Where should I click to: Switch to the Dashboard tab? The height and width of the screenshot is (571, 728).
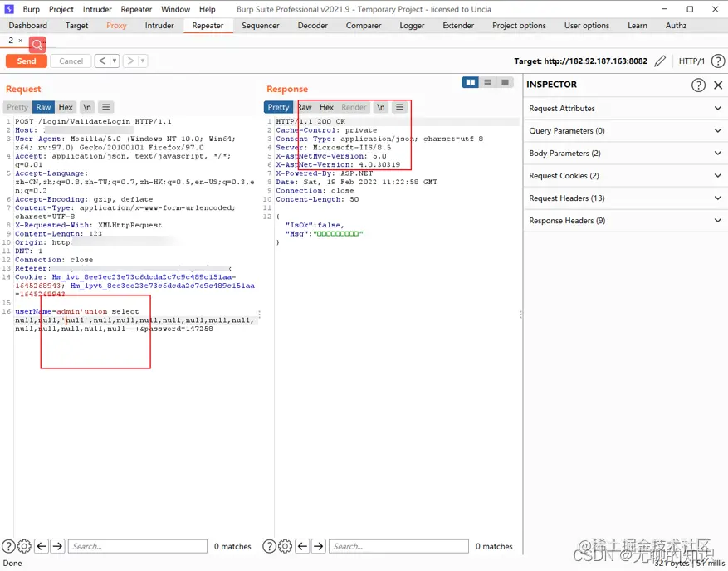(28, 26)
